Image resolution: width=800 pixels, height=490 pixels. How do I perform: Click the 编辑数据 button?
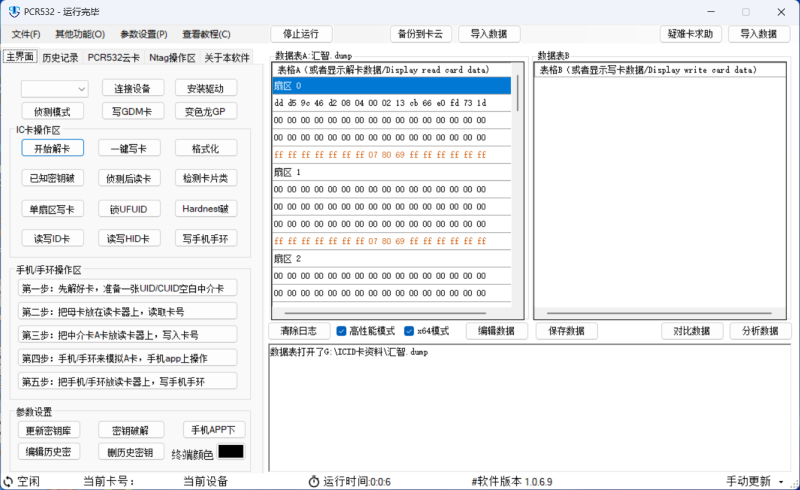pyautogui.click(x=496, y=331)
